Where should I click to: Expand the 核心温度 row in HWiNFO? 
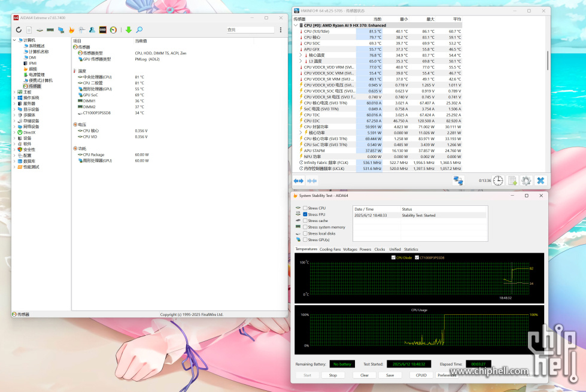tap(301, 55)
